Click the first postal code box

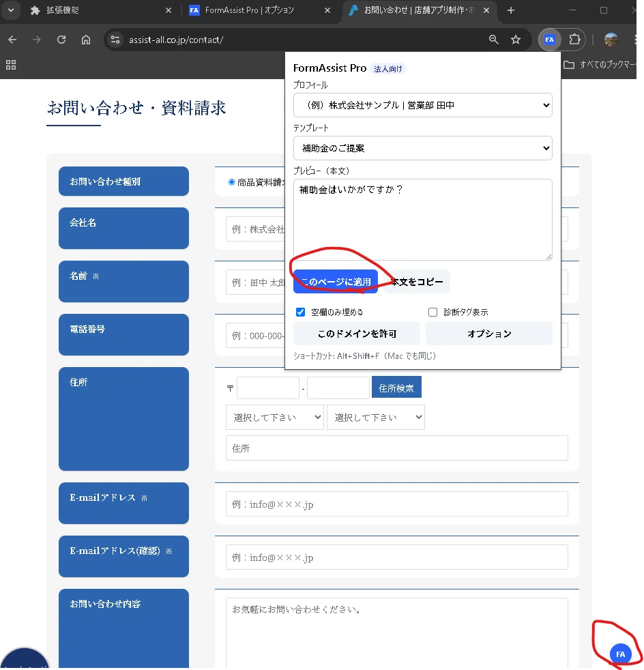click(x=268, y=388)
